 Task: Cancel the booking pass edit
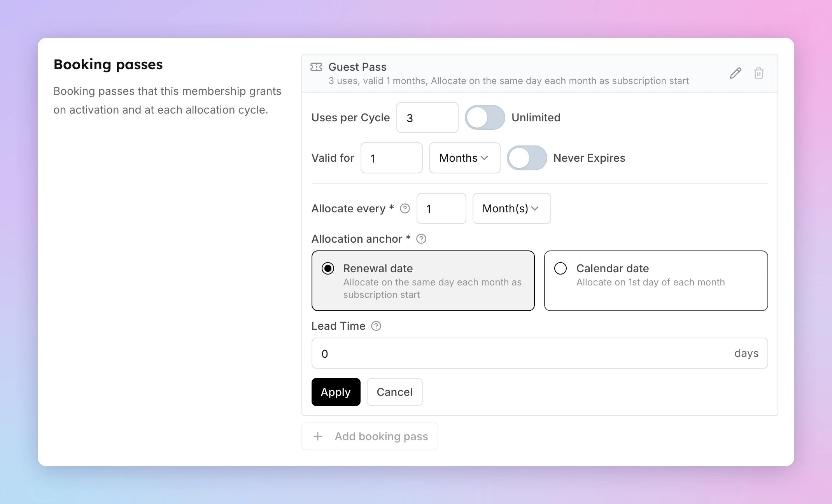click(394, 392)
